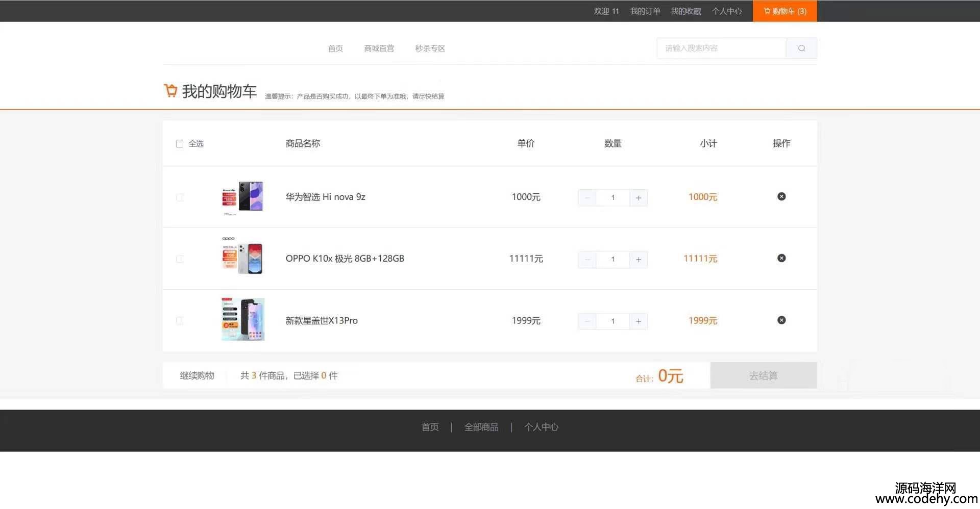
Task: Decrease quantity for OPPO K10x
Action: point(587,260)
